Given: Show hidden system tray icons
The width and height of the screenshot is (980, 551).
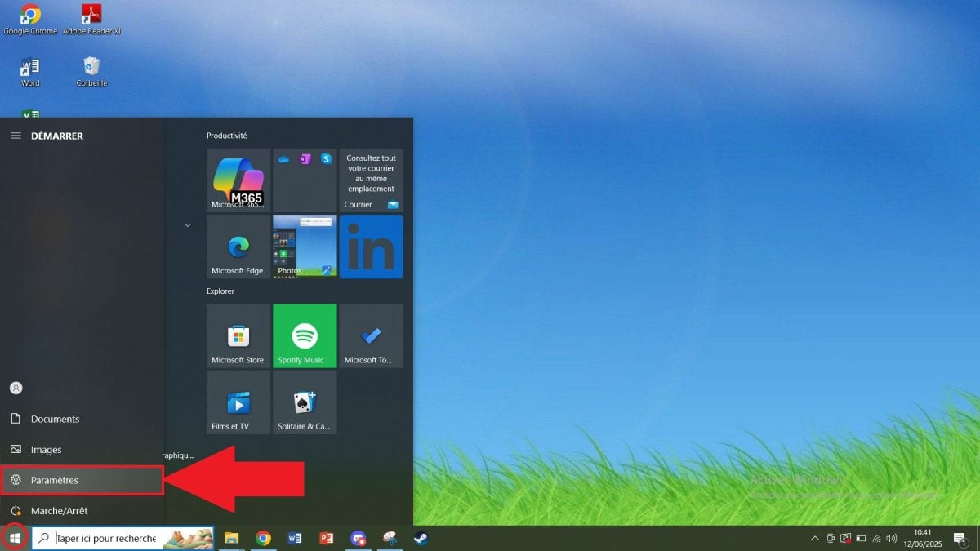Looking at the screenshot, I should click(x=814, y=539).
